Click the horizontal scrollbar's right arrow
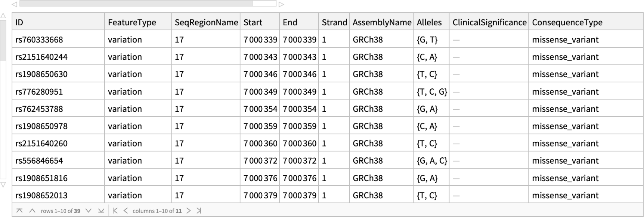Screen dimensions: 644x217 [281, 4]
